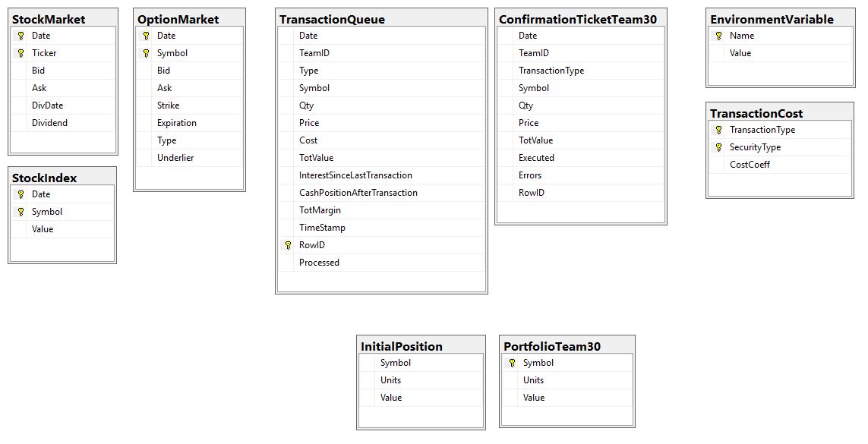The width and height of the screenshot is (868, 444).
Task: Select the Units column in InitialPosition
Action: [x=390, y=380]
